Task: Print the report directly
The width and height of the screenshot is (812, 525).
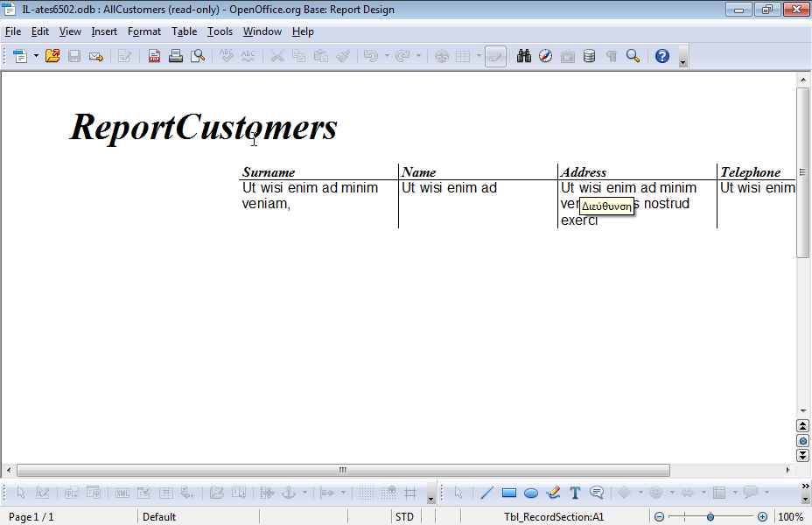Action: [176, 56]
